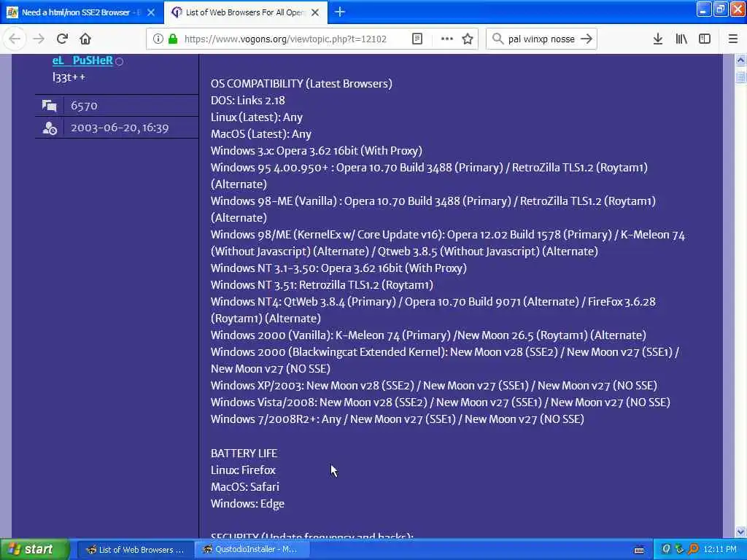747x560 pixels.
Task: Select the join date '2003-06-20, 16:39'
Action: point(120,128)
